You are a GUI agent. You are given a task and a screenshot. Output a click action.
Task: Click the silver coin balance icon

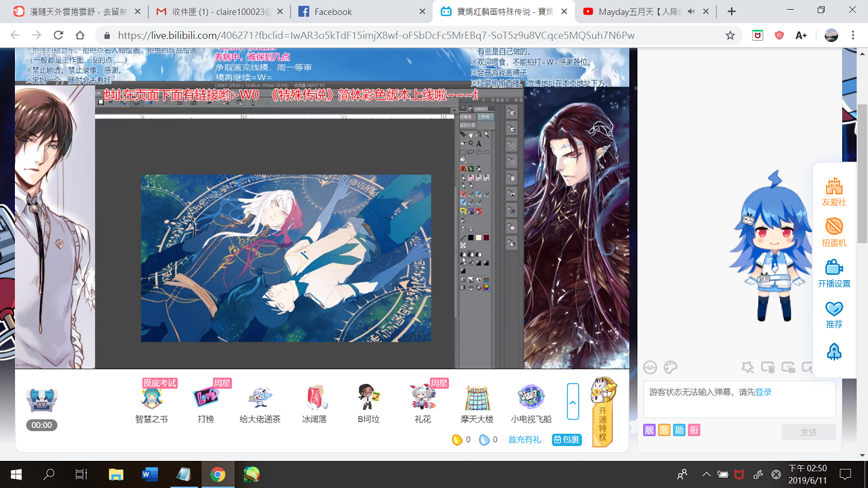484,440
